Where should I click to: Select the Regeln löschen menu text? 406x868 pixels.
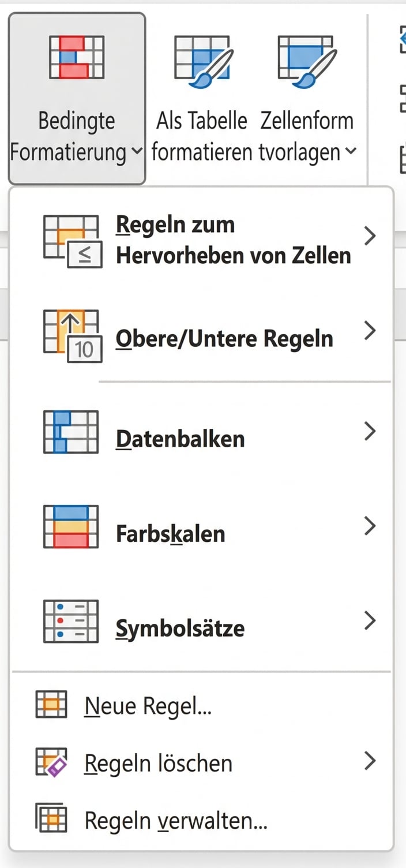[158, 763]
